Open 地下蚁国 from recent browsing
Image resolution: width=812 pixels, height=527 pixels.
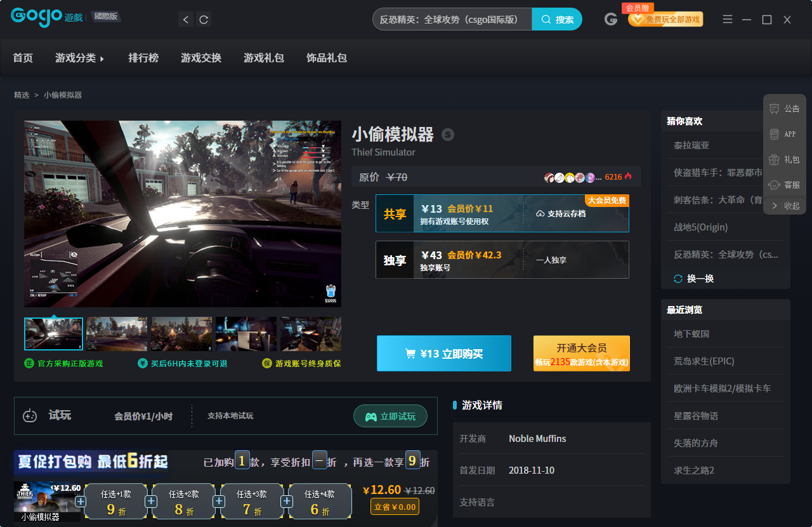coord(691,334)
